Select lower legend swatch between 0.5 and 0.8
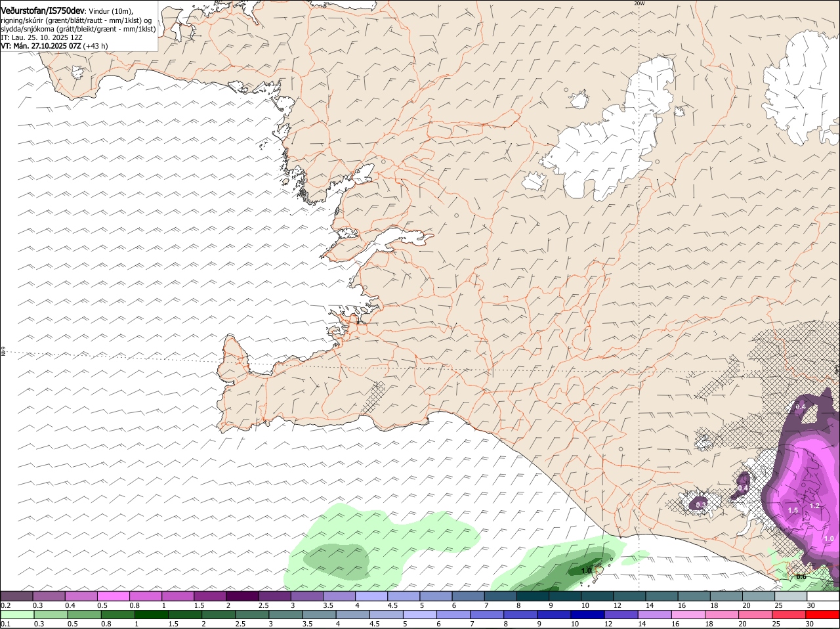 [x=85, y=615]
